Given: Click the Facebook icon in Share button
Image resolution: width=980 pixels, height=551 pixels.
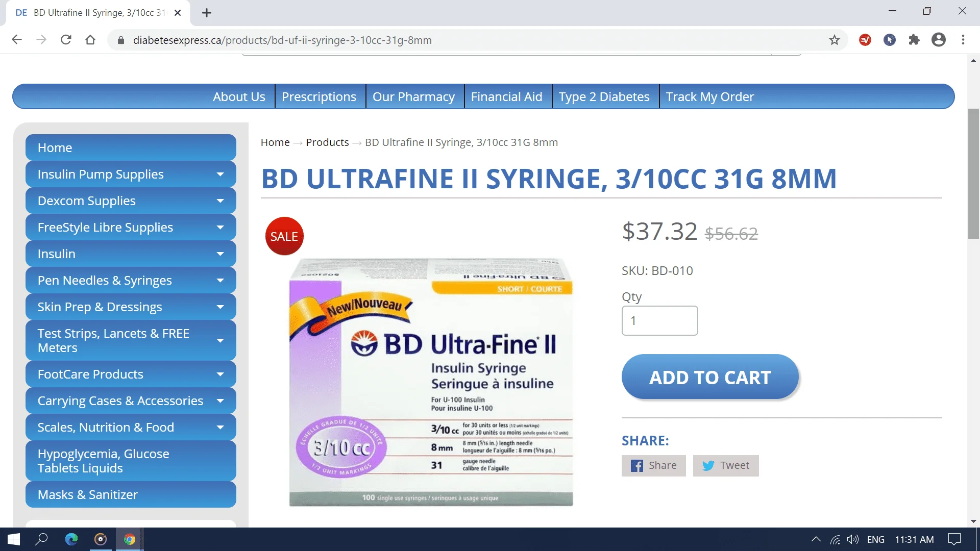Looking at the screenshot, I should pyautogui.click(x=637, y=466).
